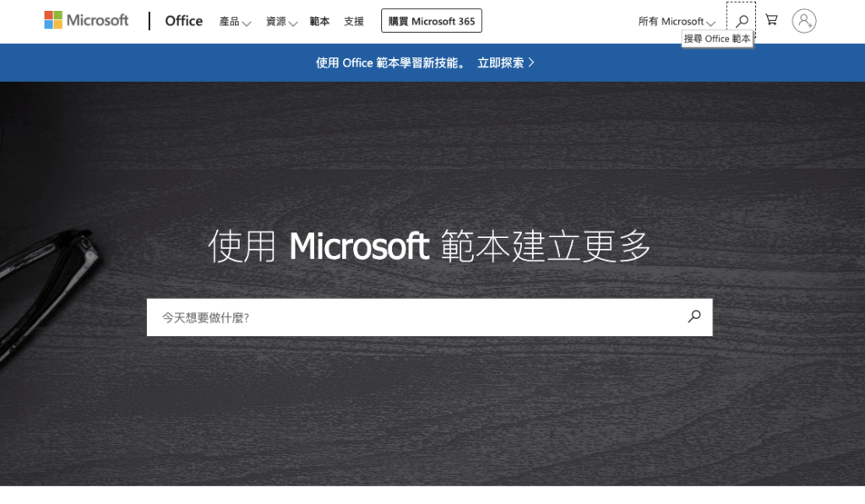Open the 範本 menu item
This screenshot has height=504, width=865.
(x=319, y=21)
